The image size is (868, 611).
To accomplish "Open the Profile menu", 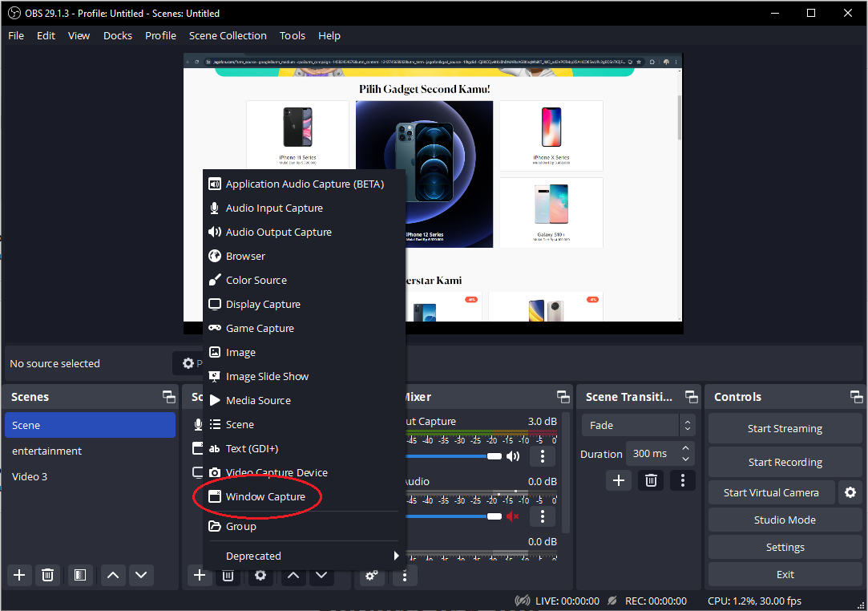I will click(160, 35).
